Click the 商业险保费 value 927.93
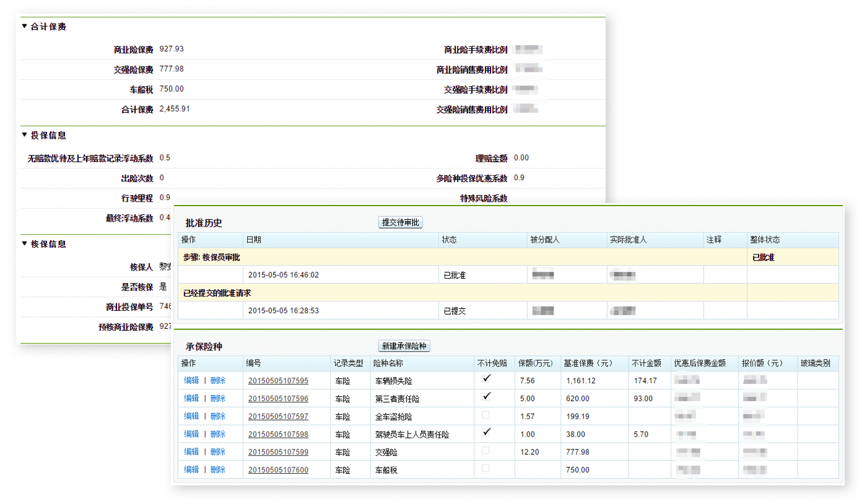The image size is (862, 504). (172, 49)
